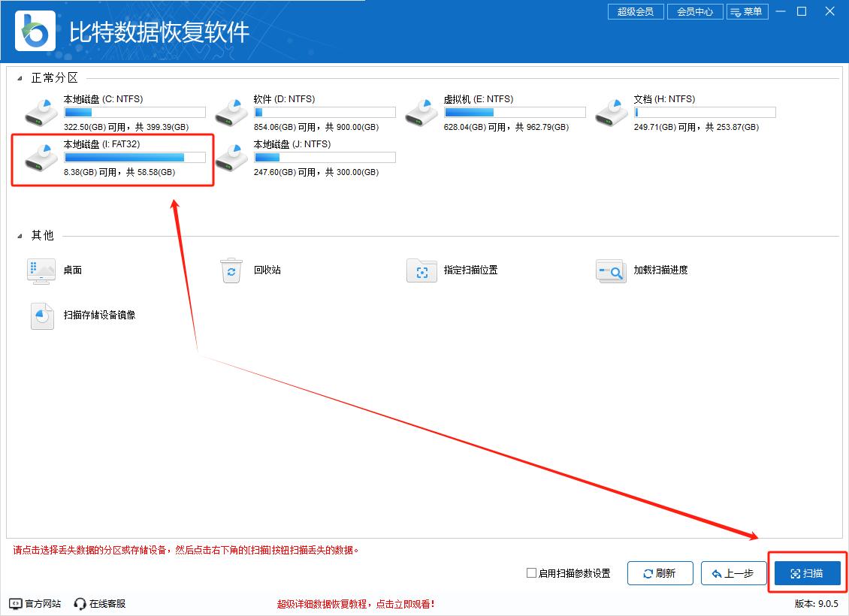The image size is (849, 616).
Task: Select the 文档 H: NTFS drive icon
Action: (612, 112)
